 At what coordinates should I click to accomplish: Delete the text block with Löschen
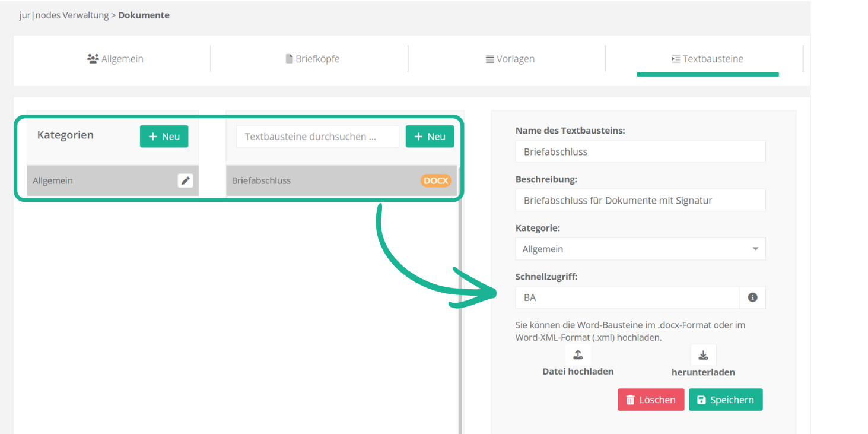coord(651,400)
